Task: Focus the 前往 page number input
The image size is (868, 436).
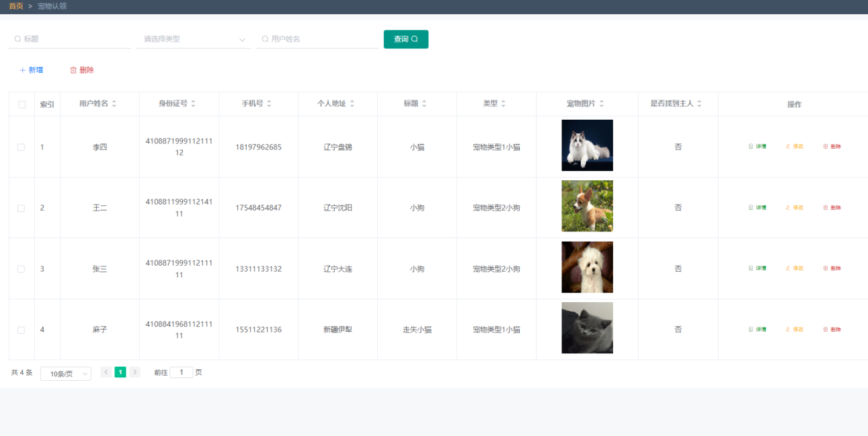Action: click(x=182, y=372)
